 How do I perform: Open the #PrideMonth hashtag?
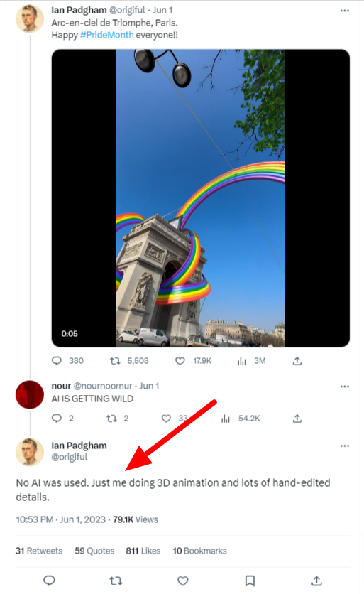[x=106, y=35]
